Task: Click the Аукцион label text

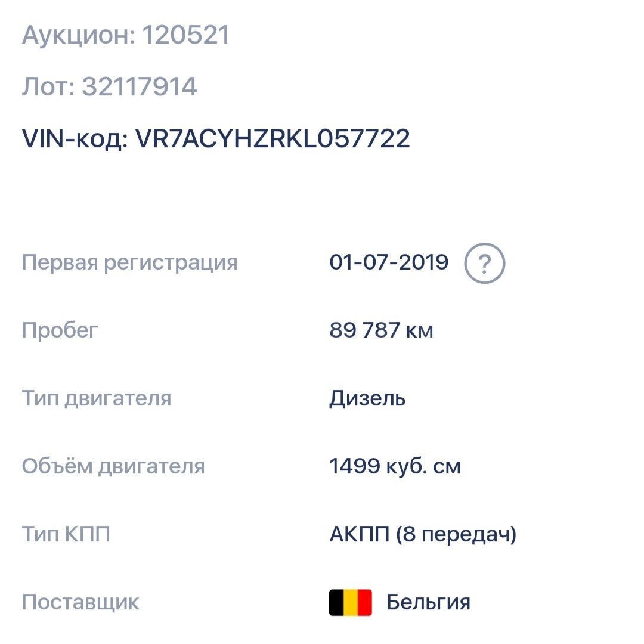Action: (79, 35)
